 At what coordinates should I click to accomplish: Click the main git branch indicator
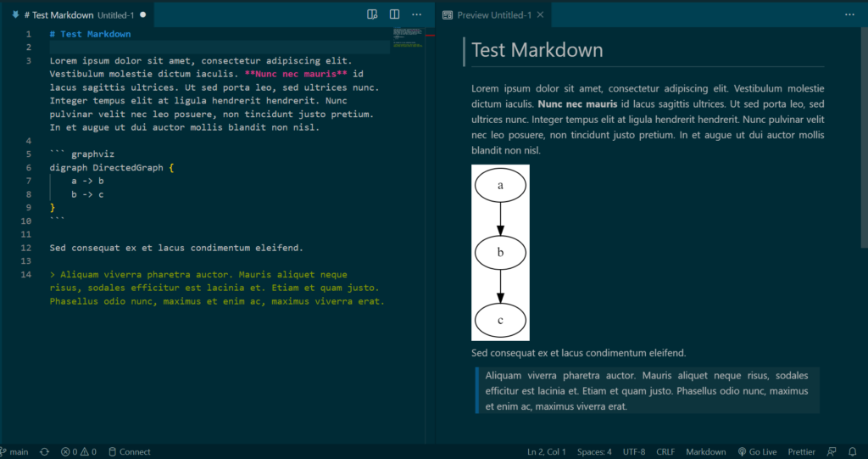pos(15,451)
